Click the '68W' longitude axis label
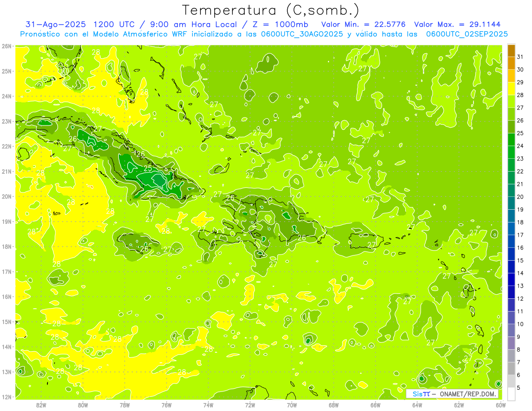532x411 pixels. point(334,405)
